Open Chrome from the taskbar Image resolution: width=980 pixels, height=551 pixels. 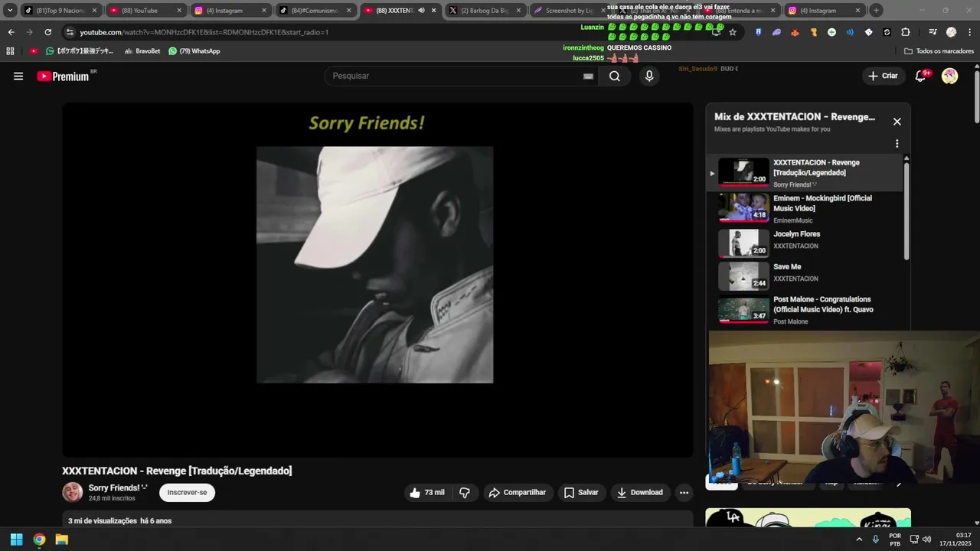pos(39,540)
